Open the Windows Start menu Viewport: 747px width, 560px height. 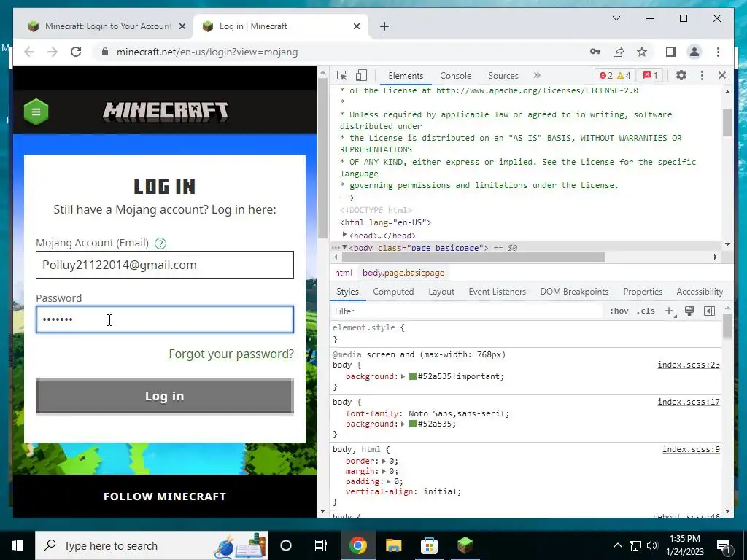(x=18, y=545)
